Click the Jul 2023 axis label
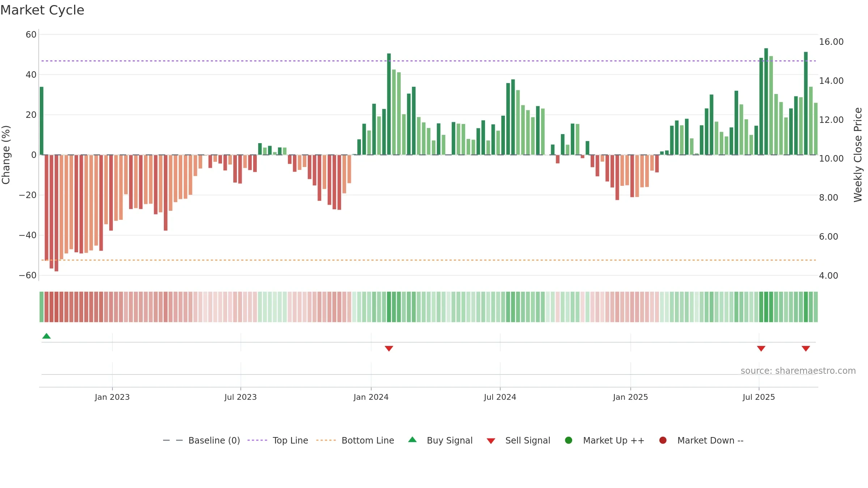868x488 pixels. 241,397
